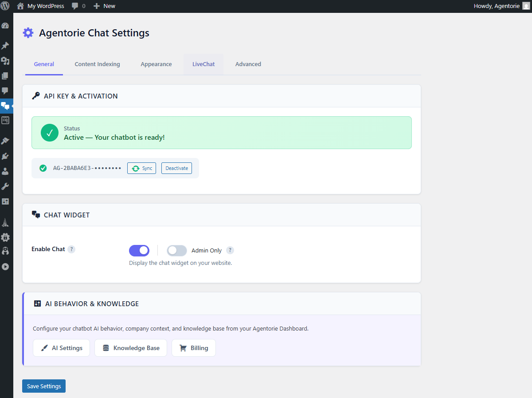
Task: Deactivate the current API key
Action: click(176, 168)
